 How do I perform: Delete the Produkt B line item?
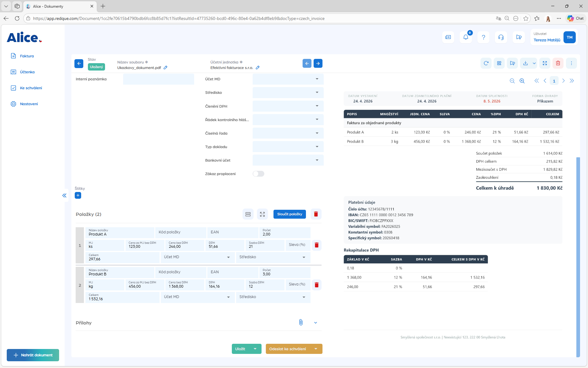(317, 285)
